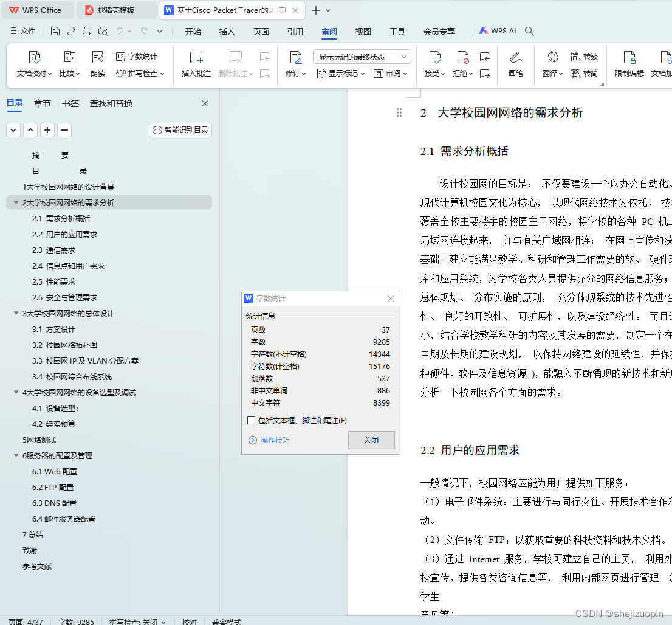Image resolution: width=672 pixels, height=625 pixels.
Task: Open 查找和替换 pane tab
Action: [x=111, y=103]
